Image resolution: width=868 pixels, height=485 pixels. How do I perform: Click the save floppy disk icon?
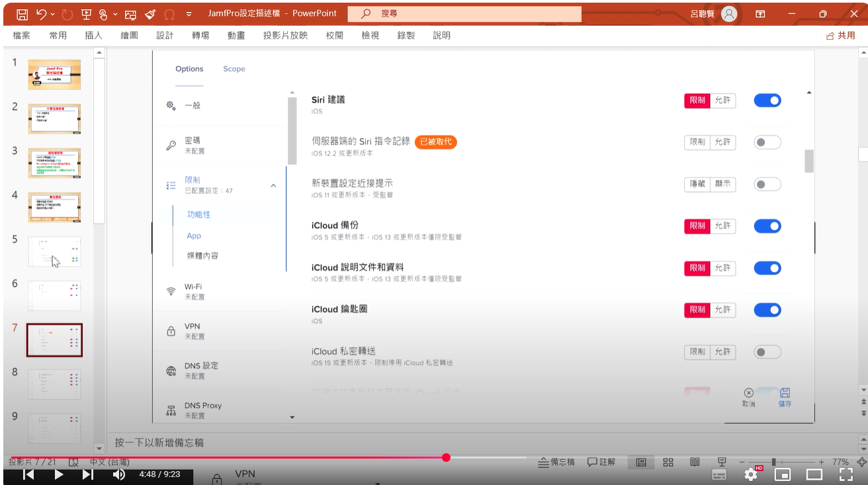tap(785, 393)
